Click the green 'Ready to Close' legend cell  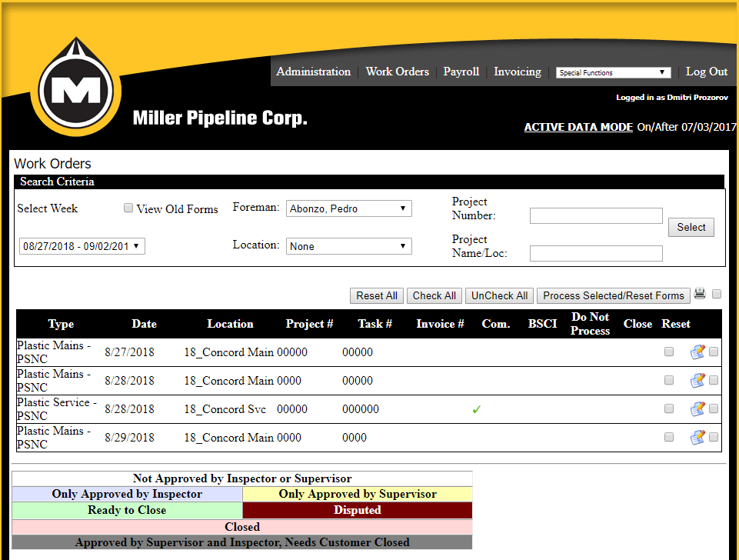127,511
